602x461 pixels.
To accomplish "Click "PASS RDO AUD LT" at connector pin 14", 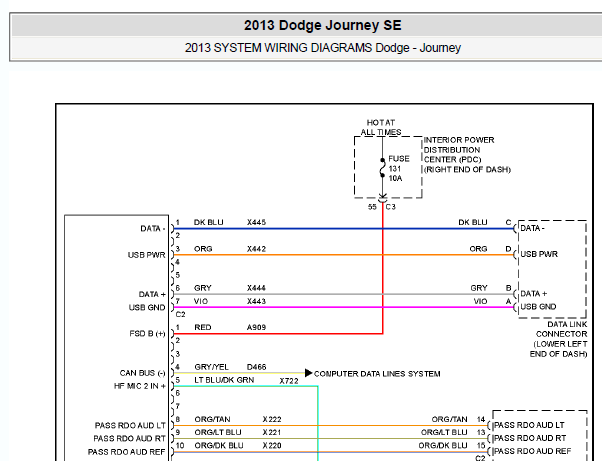I will [529, 425].
